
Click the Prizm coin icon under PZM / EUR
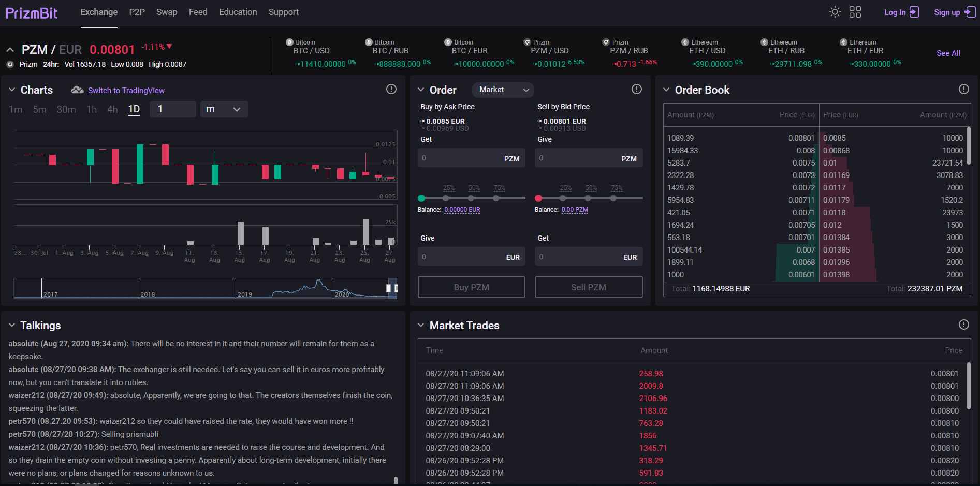10,64
